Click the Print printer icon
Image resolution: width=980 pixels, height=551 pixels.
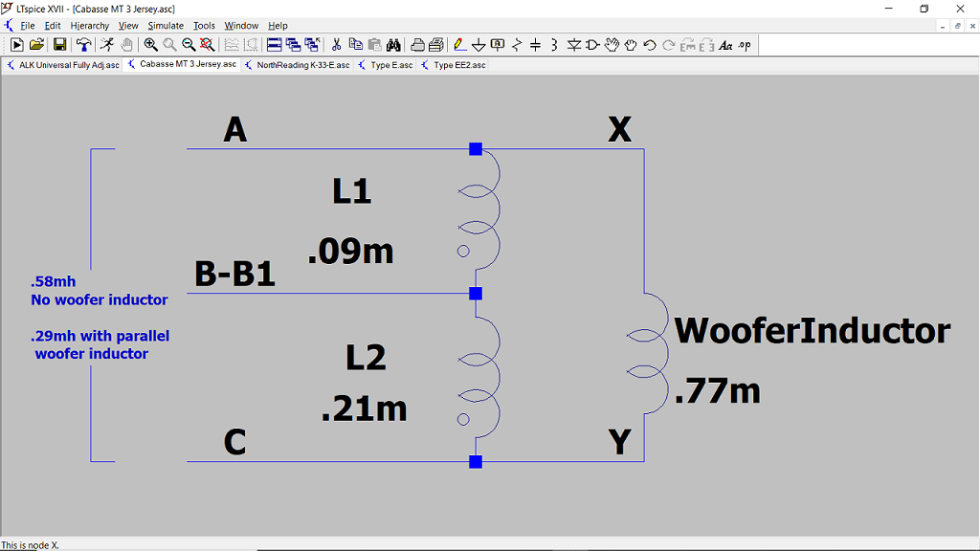point(417,44)
